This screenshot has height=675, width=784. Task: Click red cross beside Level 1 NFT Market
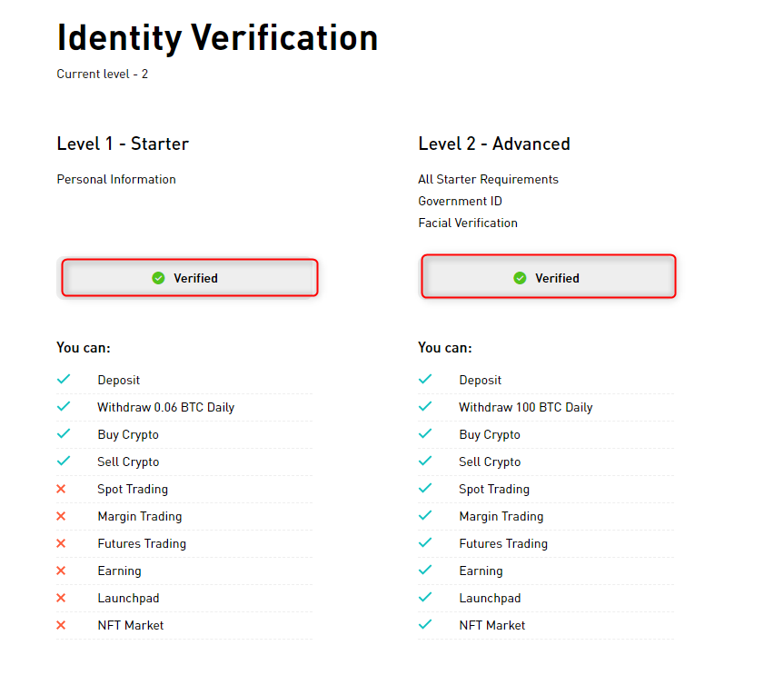[x=62, y=625]
